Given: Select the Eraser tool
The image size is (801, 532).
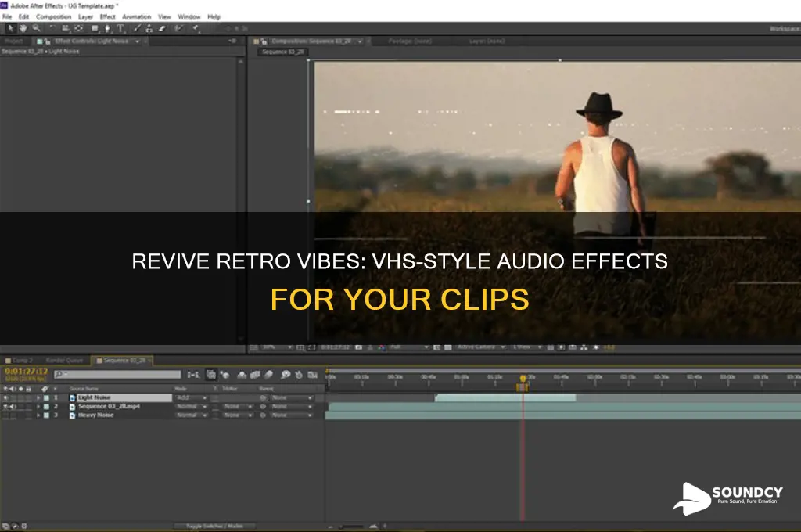Looking at the screenshot, I should click(162, 29).
